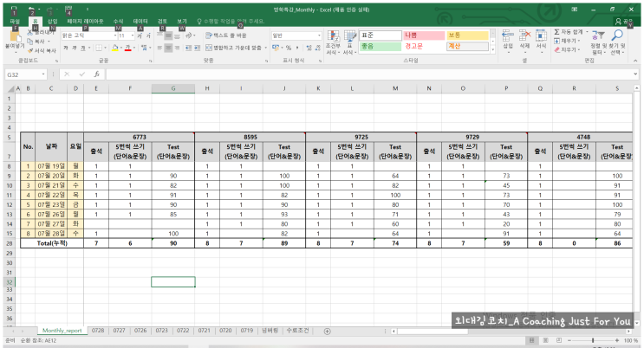Decrease font size with the smaller 가 icon
This screenshot has height=348, width=644.
click(x=148, y=35)
